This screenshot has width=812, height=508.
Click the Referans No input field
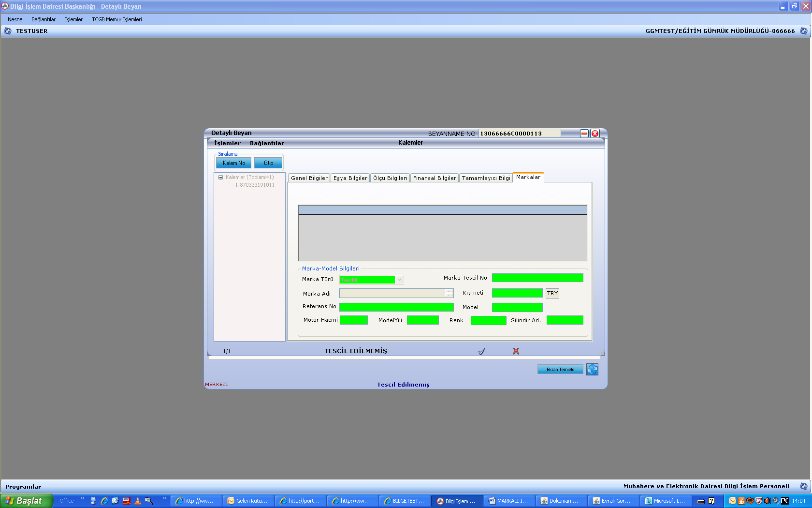pyautogui.click(x=396, y=307)
